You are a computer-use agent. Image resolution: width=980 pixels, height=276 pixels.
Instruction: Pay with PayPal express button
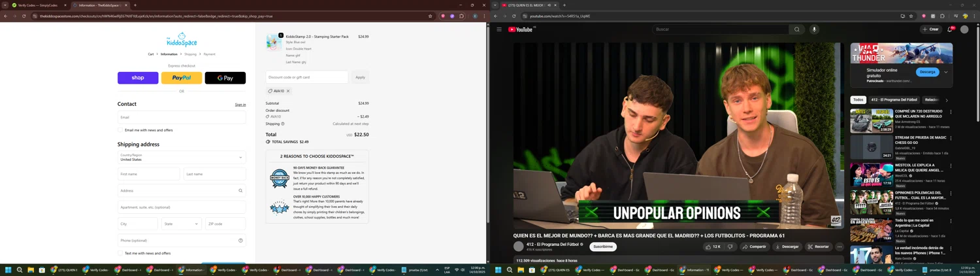click(182, 78)
